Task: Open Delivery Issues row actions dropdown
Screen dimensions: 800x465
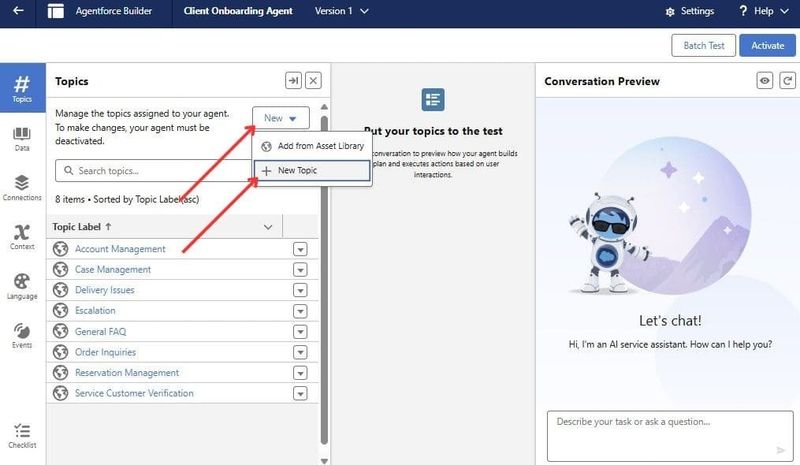Action: [300, 290]
